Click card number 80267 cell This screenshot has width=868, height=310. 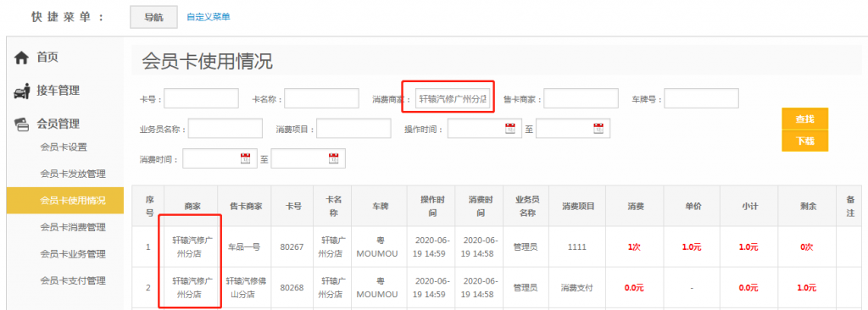pos(292,247)
